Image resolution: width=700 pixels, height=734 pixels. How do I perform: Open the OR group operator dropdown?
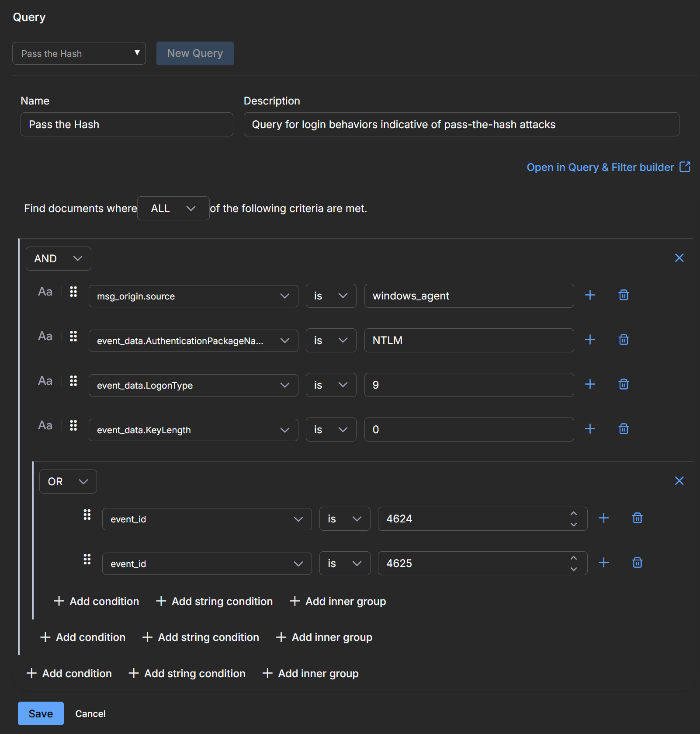tap(68, 481)
